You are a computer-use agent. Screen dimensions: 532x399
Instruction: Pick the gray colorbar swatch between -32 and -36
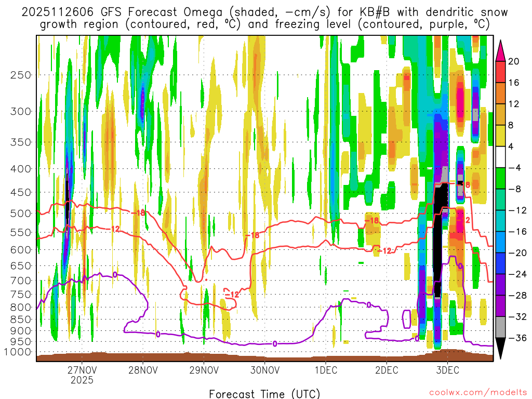click(x=500, y=327)
